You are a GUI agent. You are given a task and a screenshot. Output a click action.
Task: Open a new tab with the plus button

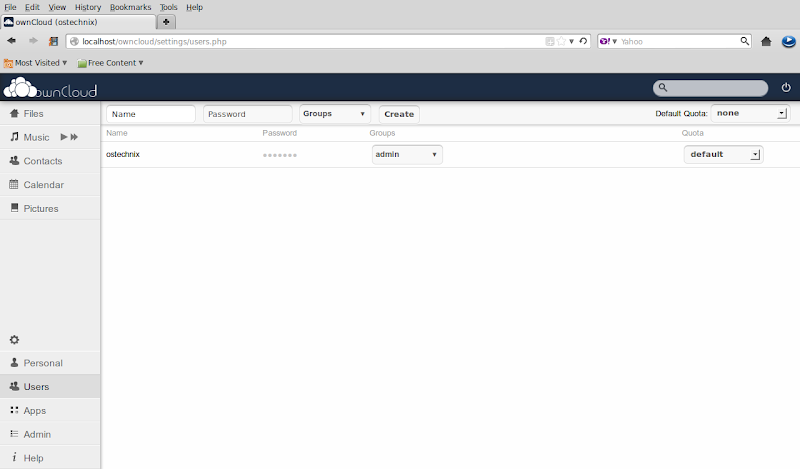pos(166,22)
